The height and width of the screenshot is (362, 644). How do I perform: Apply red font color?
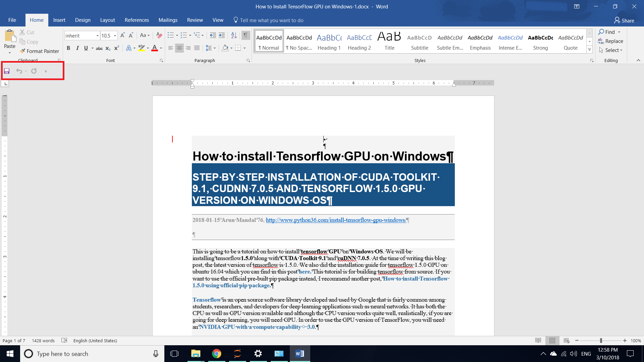tap(155, 48)
